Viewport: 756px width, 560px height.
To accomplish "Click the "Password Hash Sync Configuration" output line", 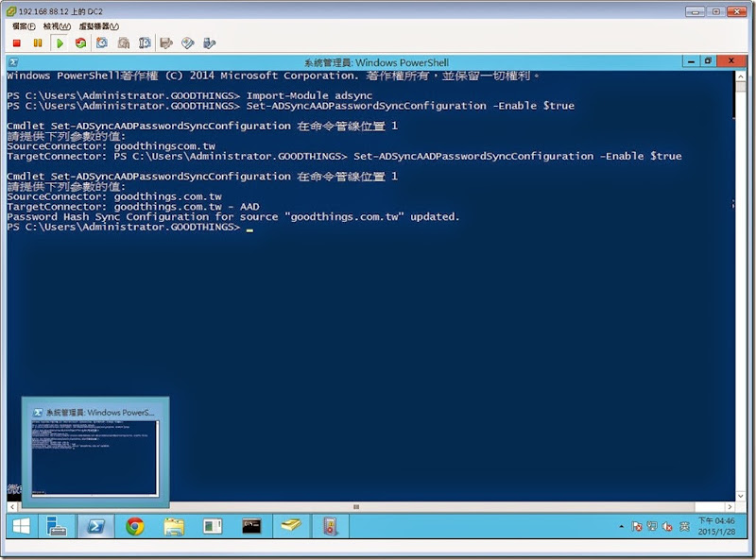I will (232, 217).
